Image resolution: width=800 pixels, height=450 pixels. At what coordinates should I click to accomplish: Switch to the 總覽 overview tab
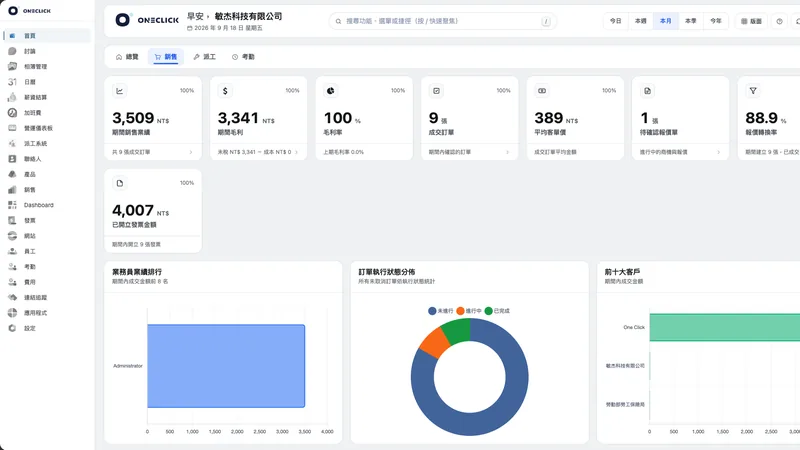click(x=127, y=57)
